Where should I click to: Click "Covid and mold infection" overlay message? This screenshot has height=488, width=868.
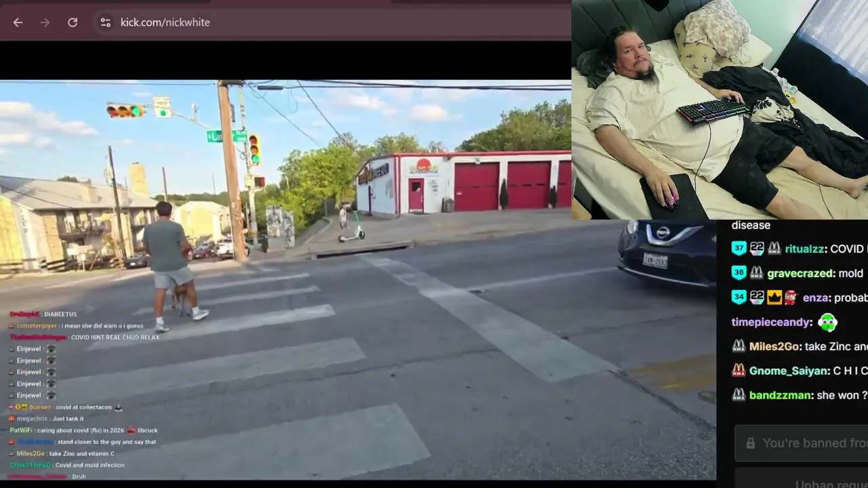[90, 465]
